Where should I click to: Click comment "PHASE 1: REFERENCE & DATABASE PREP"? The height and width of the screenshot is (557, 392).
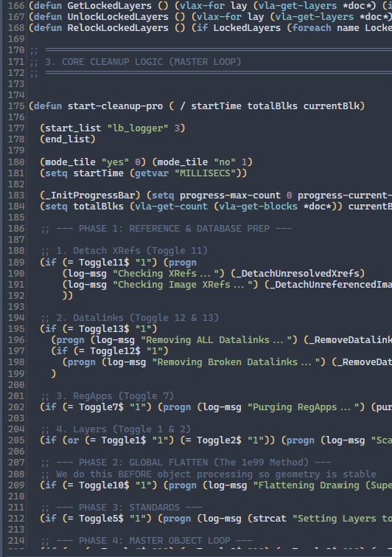click(174, 229)
